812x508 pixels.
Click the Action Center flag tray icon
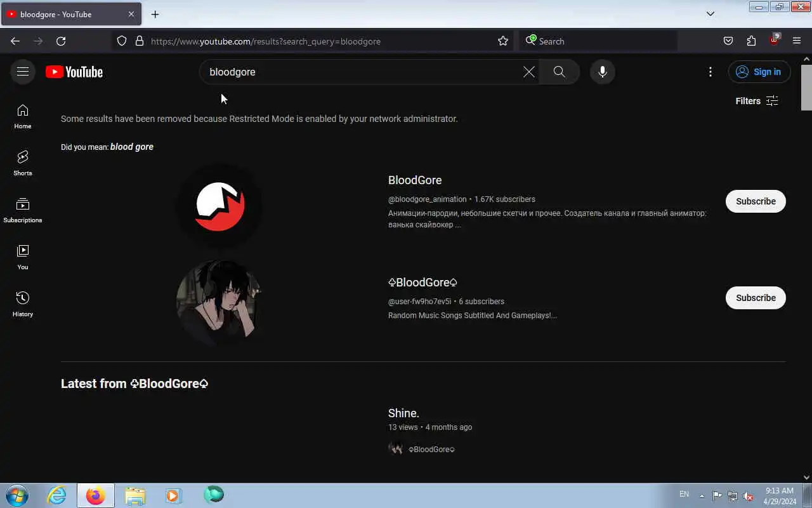tap(717, 496)
